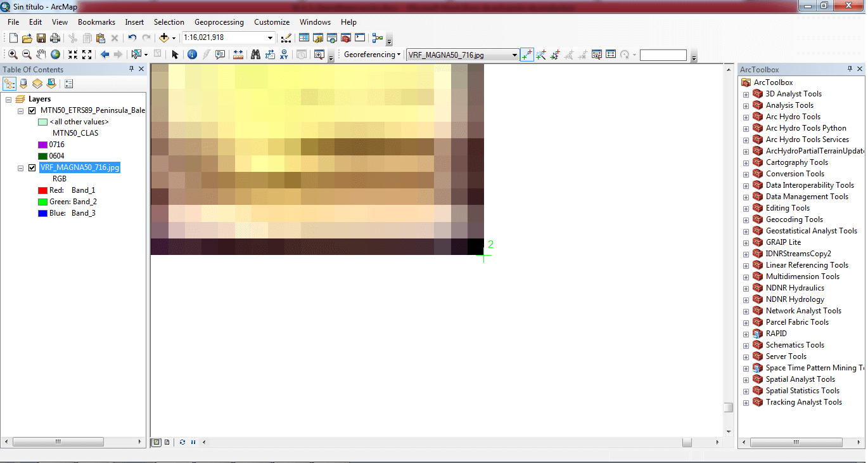Uncheck the MTN50_ETRS89_Peninsula layer checkbox
This screenshot has height=463, width=868.
(x=32, y=110)
